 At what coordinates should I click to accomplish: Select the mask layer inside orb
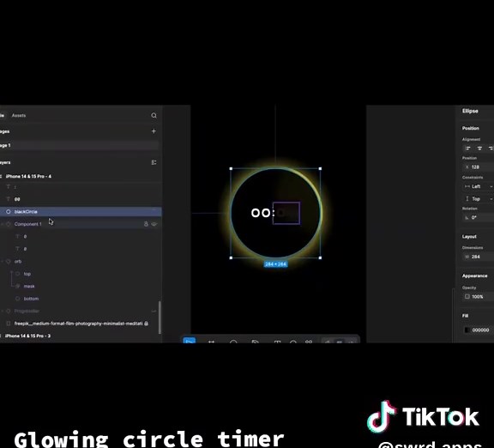click(29, 287)
